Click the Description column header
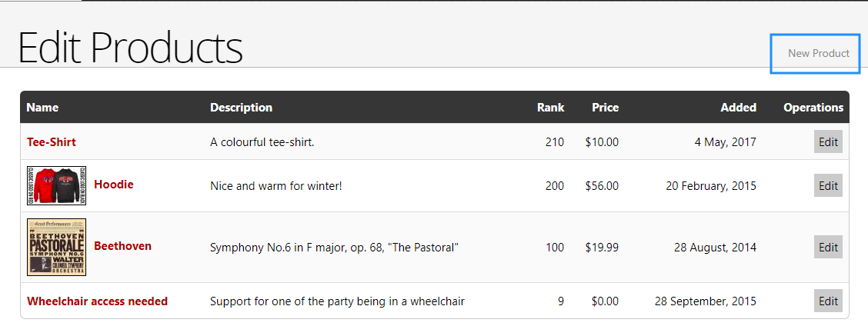The height and width of the screenshot is (336, 868). tap(241, 108)
